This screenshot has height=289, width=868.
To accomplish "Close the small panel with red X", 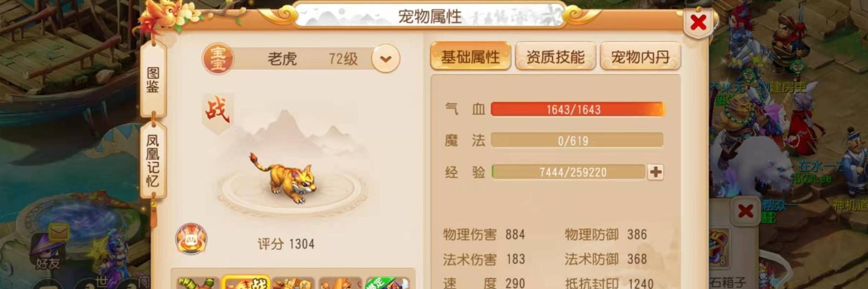I will (745, 211).
